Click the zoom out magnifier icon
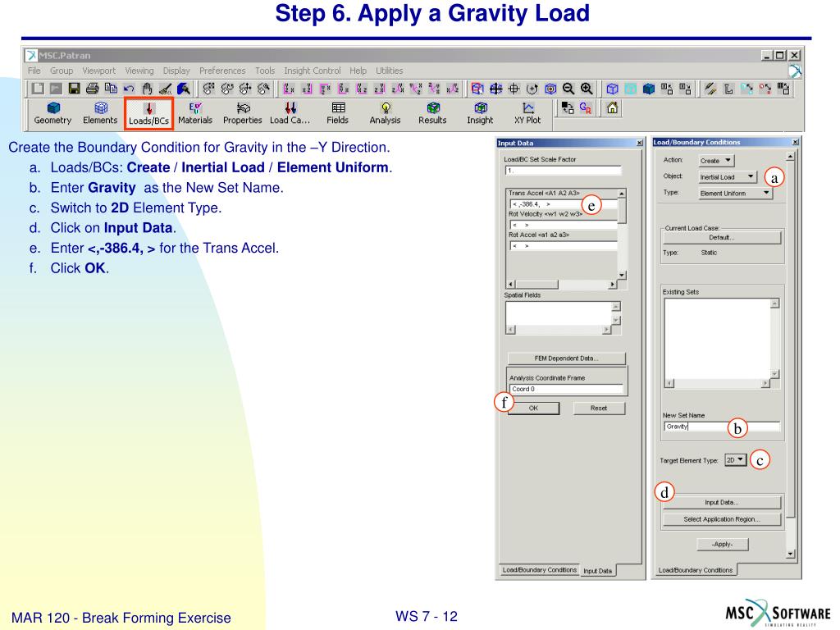This screenshot has width=840, height=630. pos(568,89)
